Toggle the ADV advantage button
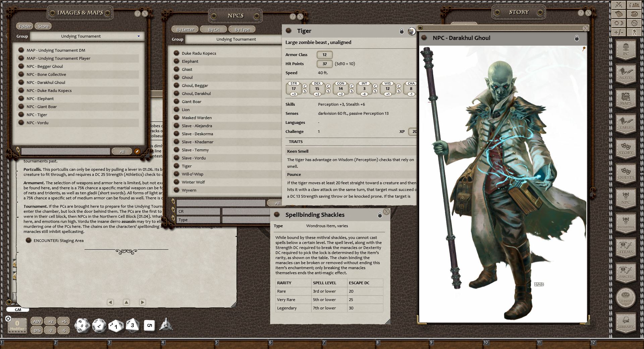644x349 pixels. (x=37, y=321)
